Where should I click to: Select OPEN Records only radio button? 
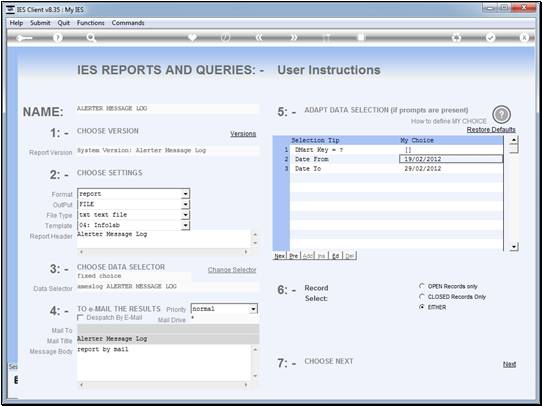(x=422, y=286)
